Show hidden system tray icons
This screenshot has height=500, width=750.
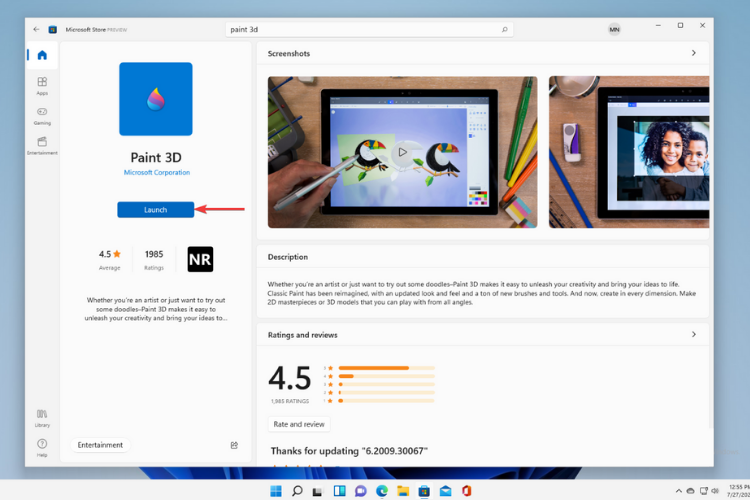point(678,491)
